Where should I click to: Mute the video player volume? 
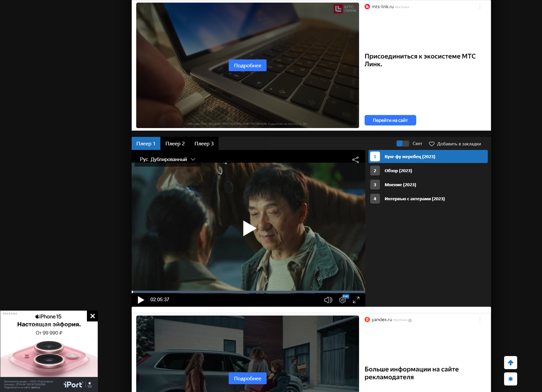(x=328, y=300)
